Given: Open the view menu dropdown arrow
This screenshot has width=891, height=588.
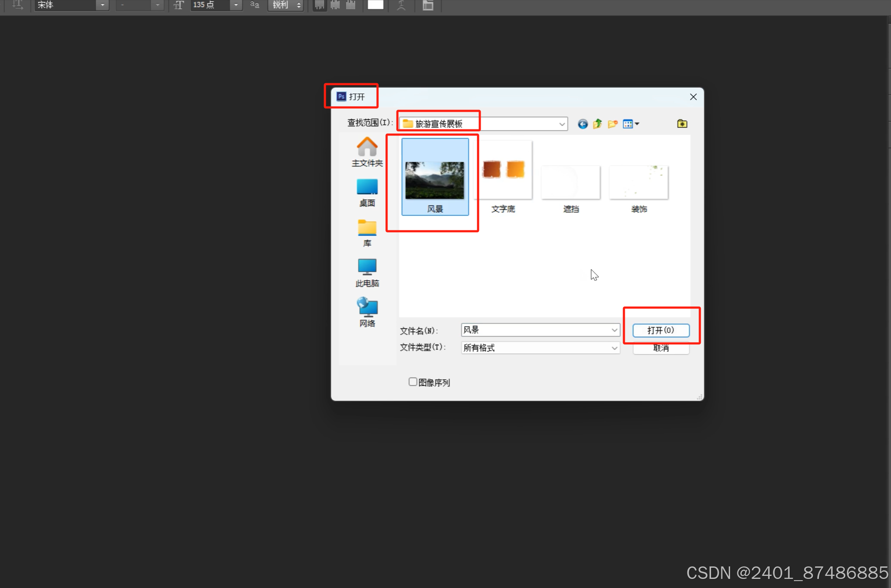Looking at the screenshot, I should [637, 124].
